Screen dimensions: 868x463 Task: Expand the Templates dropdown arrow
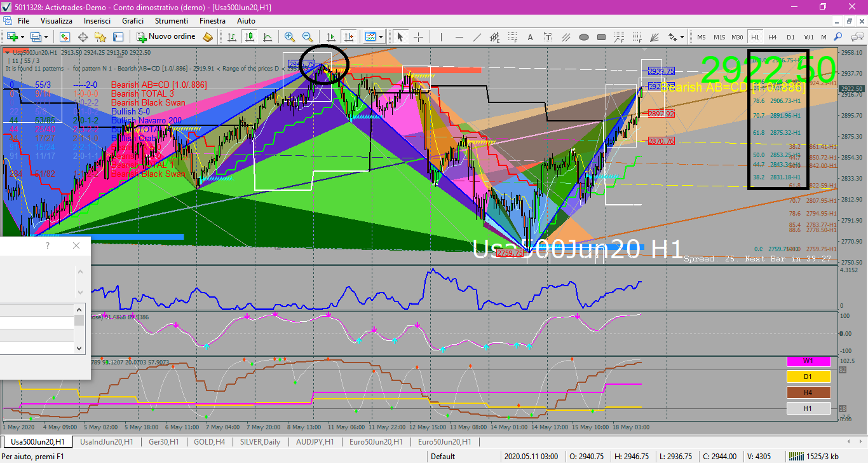(x=380, y=37)
